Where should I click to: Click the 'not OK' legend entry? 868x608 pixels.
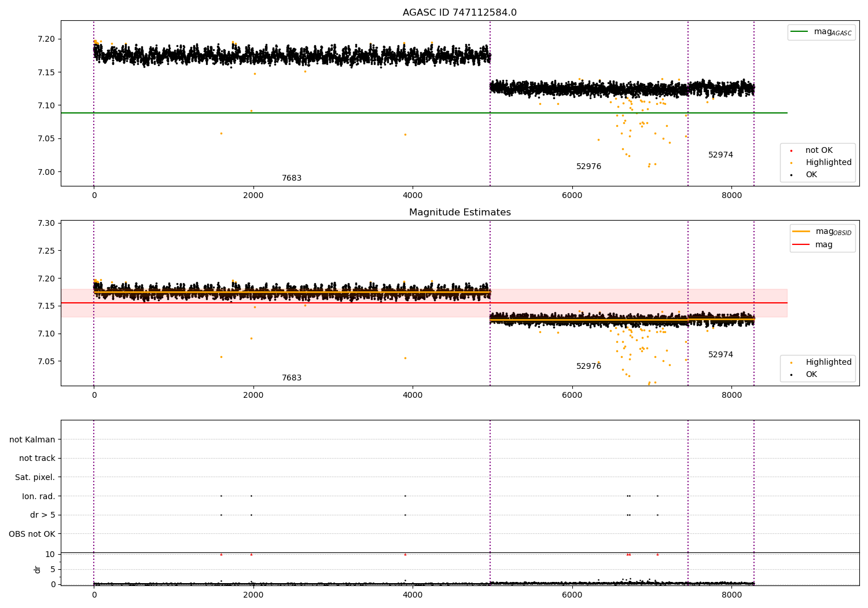point(819,151)
